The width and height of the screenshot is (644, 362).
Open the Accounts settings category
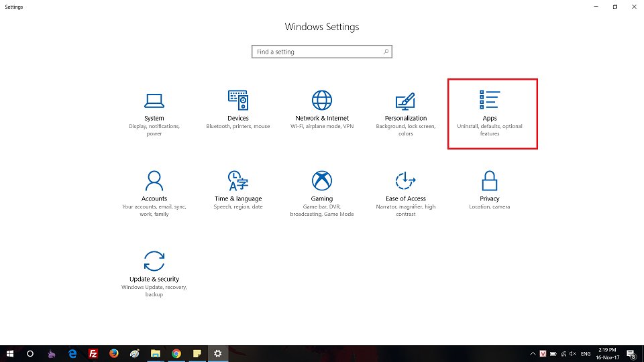tap(154, 194)
